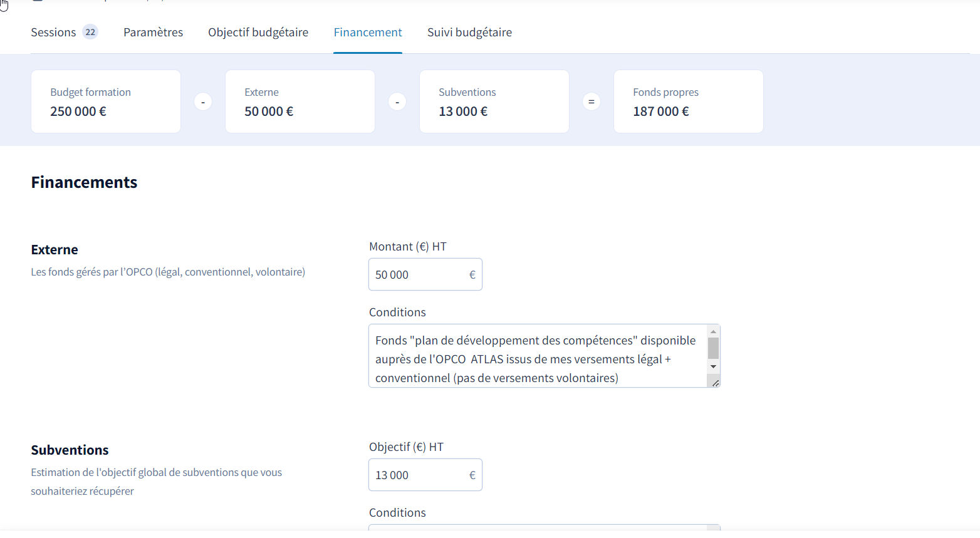Click the sessions count badge 22
This screenshot has height=538, width=980.
point(90,32)
